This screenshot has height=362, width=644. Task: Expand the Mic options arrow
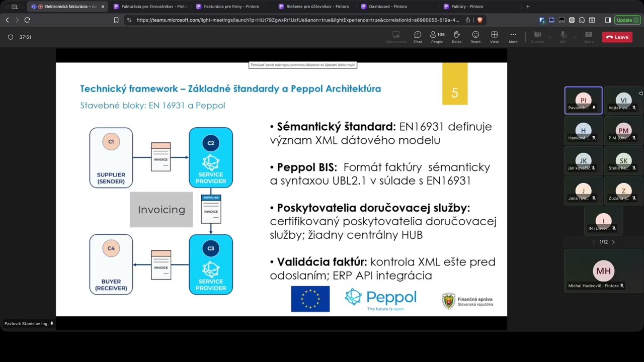(574, 37)
